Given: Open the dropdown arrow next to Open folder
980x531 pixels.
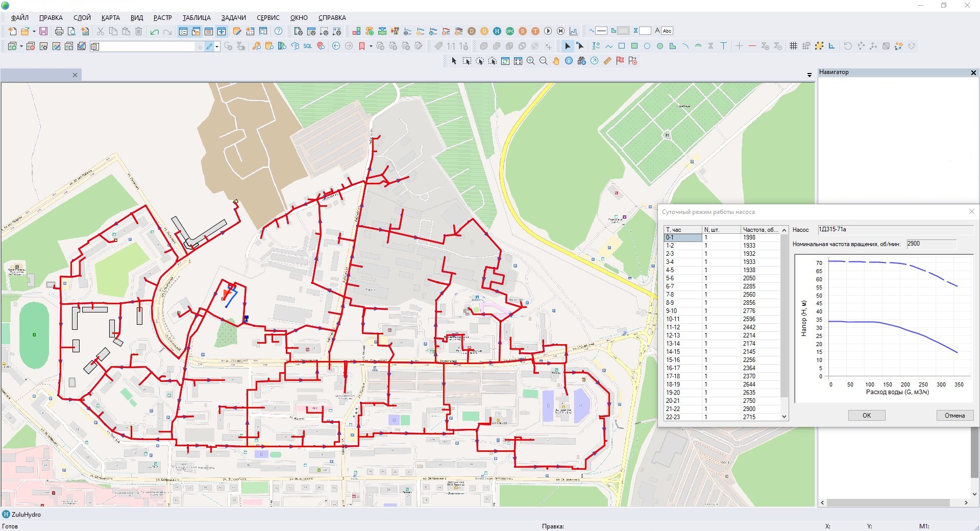Looking at the screenshot, I should (34, 31).
